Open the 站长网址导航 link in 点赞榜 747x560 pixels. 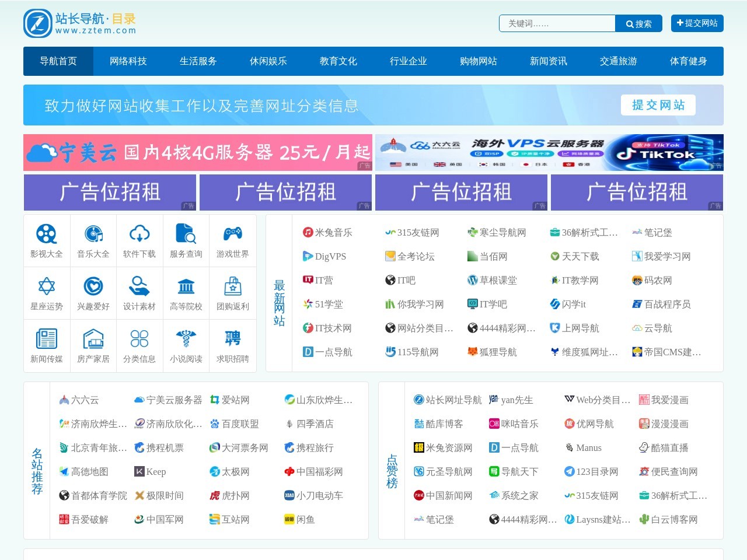453,400
